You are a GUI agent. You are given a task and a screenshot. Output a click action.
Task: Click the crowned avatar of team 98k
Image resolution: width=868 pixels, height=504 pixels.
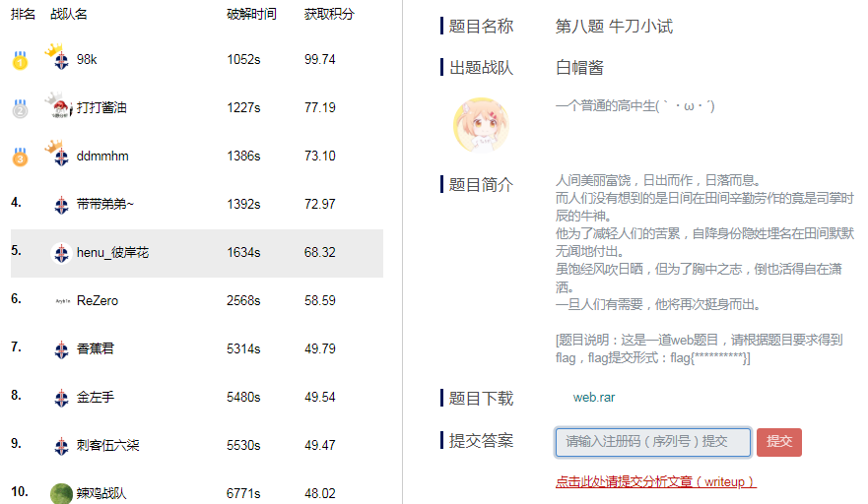pos(58,57)
